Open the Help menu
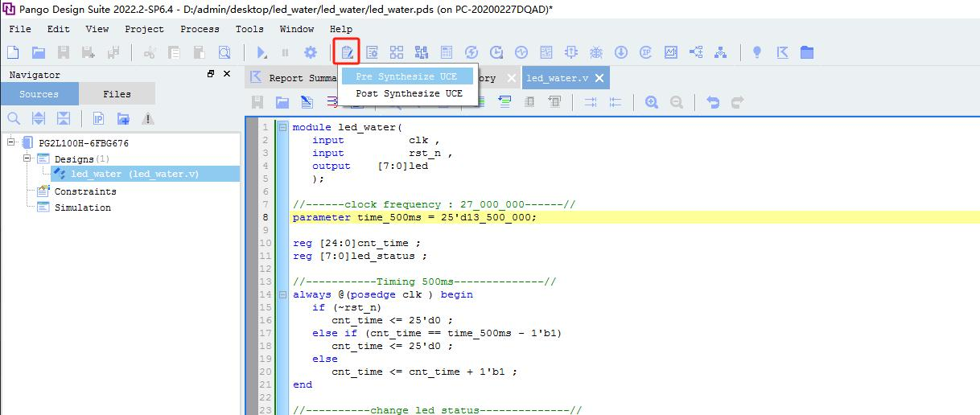This screenshot has width=980, height=415. point(341,29)
